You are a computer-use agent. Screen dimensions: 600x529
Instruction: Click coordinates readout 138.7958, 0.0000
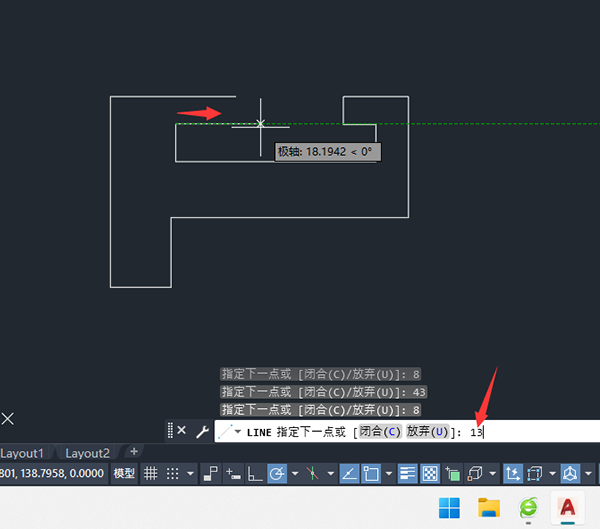point(52,473)
